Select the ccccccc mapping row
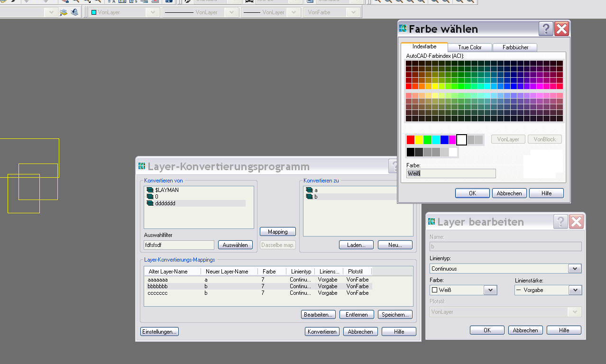Image resolution: width=606 pixels, height=364 pixels. 258,293
